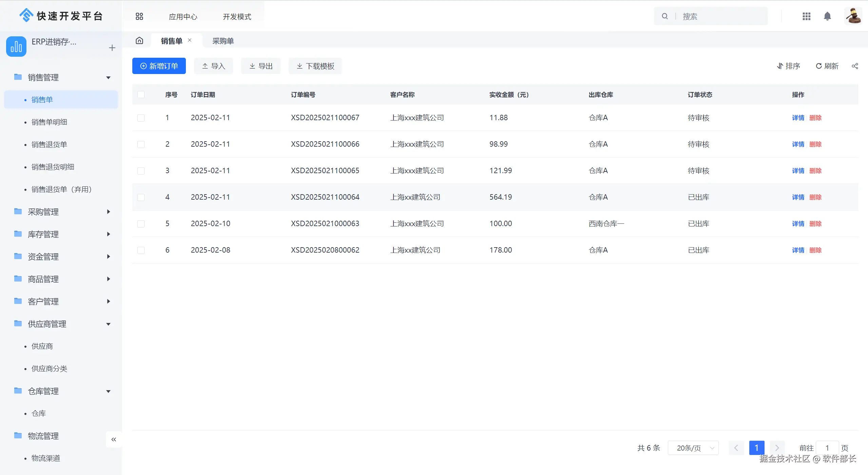Click the home icon tab
Viewport: 868px width, 475px height.
click(x=139, y=41)
